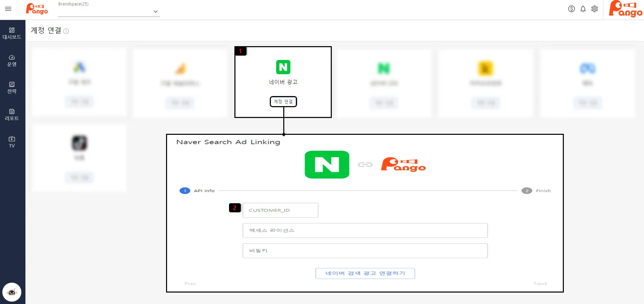This screenshot has height=304, width=644.
Task: Click the 비밀키 input field
Action: 365,251
